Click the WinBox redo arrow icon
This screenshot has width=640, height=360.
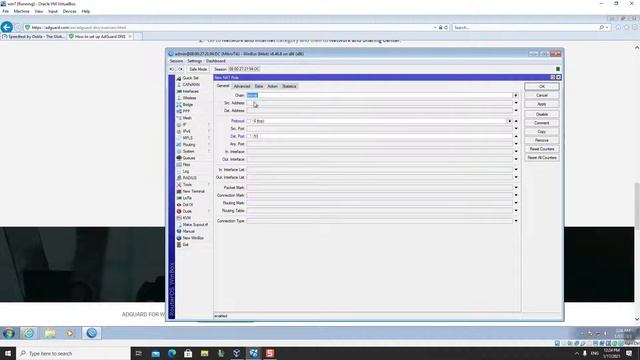[180, 69]
